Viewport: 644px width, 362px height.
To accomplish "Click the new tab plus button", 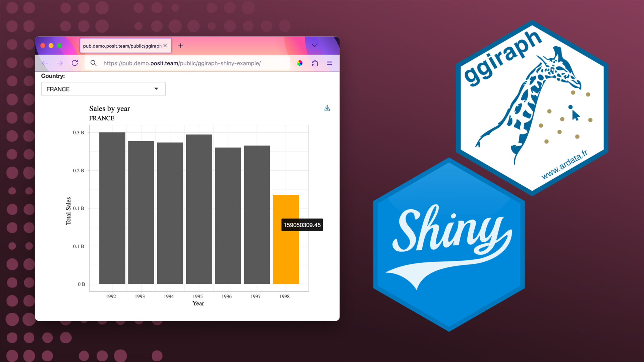I will coord(180,46).
